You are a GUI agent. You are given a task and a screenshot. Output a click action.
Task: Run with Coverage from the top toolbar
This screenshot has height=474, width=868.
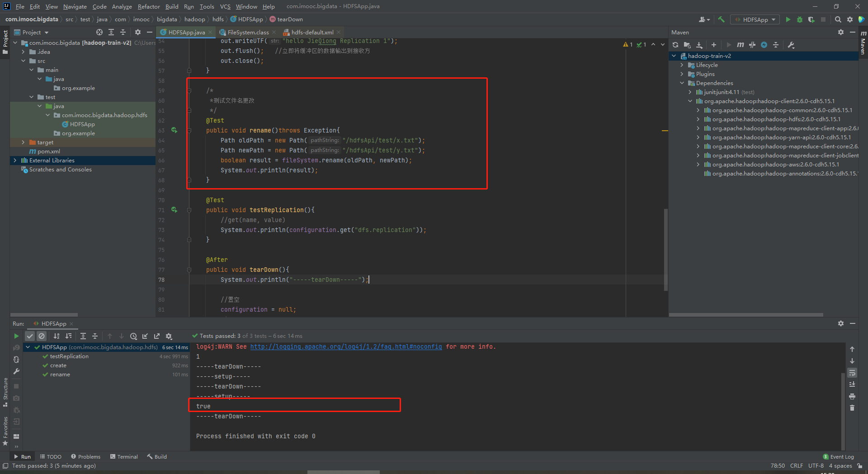tap(811, 19)
